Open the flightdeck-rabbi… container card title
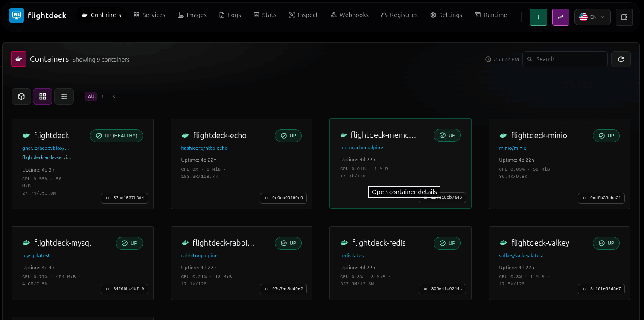 tap(224, 243)
